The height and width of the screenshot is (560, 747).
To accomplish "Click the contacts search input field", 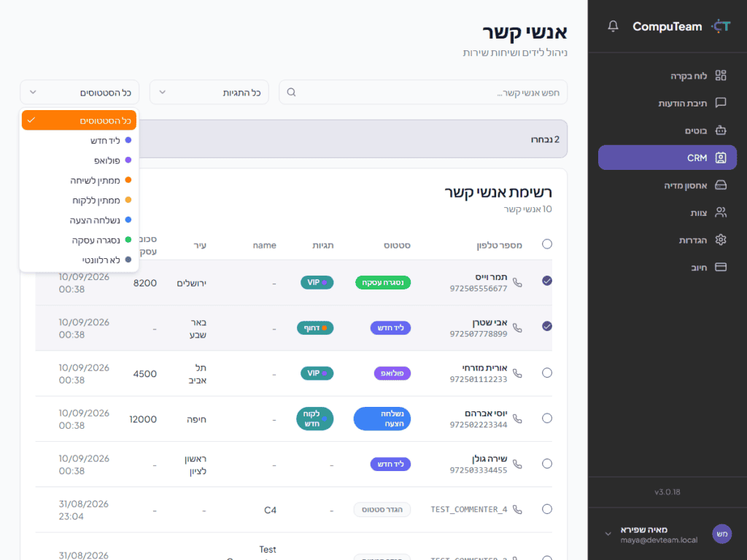I will click(x=423, y=93).
